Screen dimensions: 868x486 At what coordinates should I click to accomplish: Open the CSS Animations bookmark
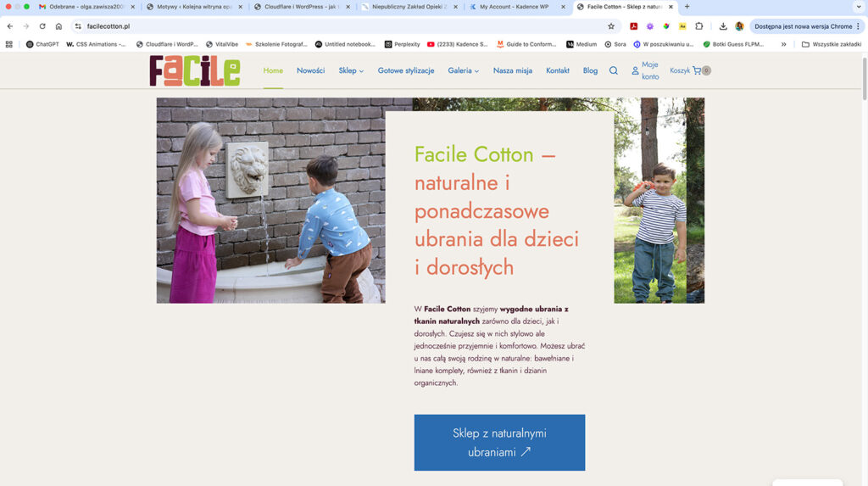click(x=97, y=44)
